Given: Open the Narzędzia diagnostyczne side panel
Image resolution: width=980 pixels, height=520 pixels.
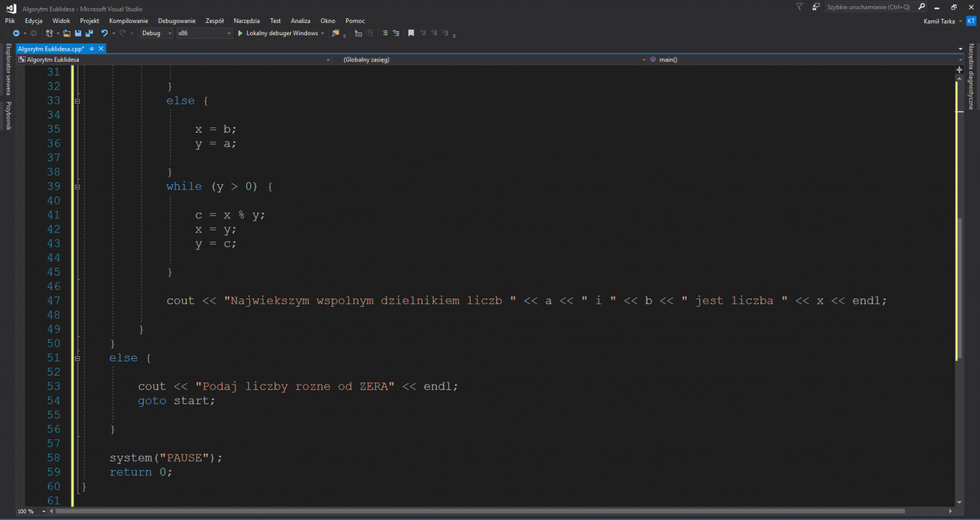Looking at the screenshot, I should (971, 77).
